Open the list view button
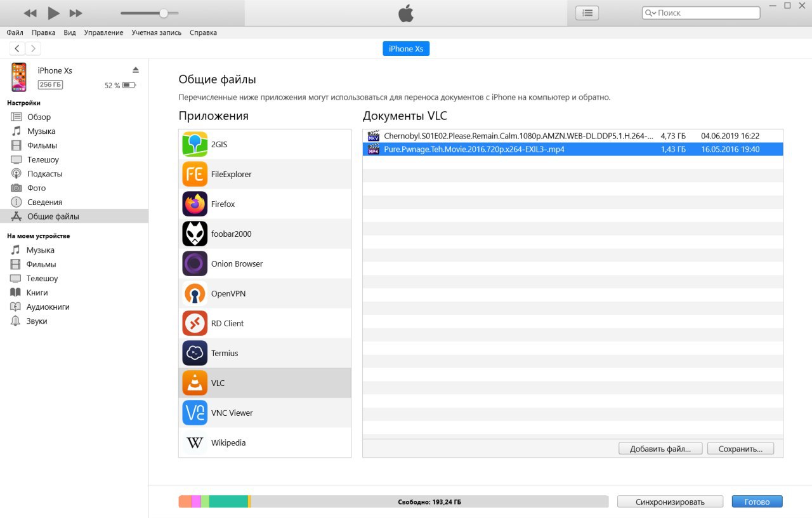812x518 pixels. coord(587,13)
